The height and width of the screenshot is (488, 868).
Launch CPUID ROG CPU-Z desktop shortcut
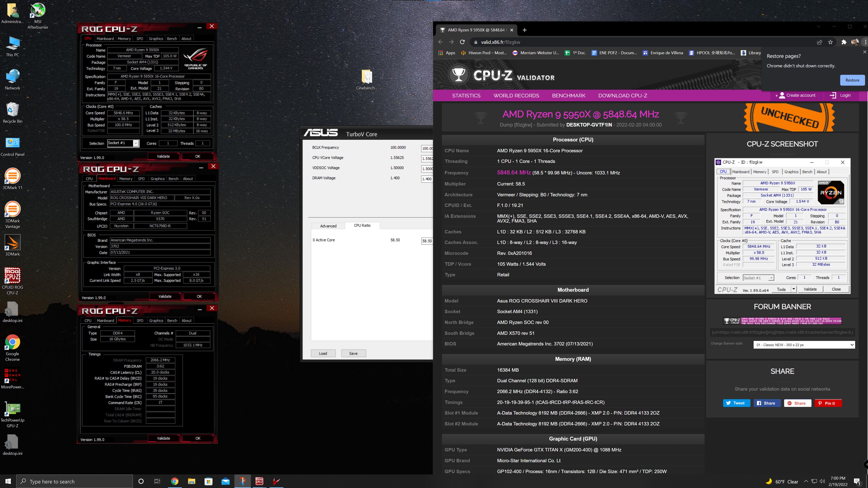[12, 281]
